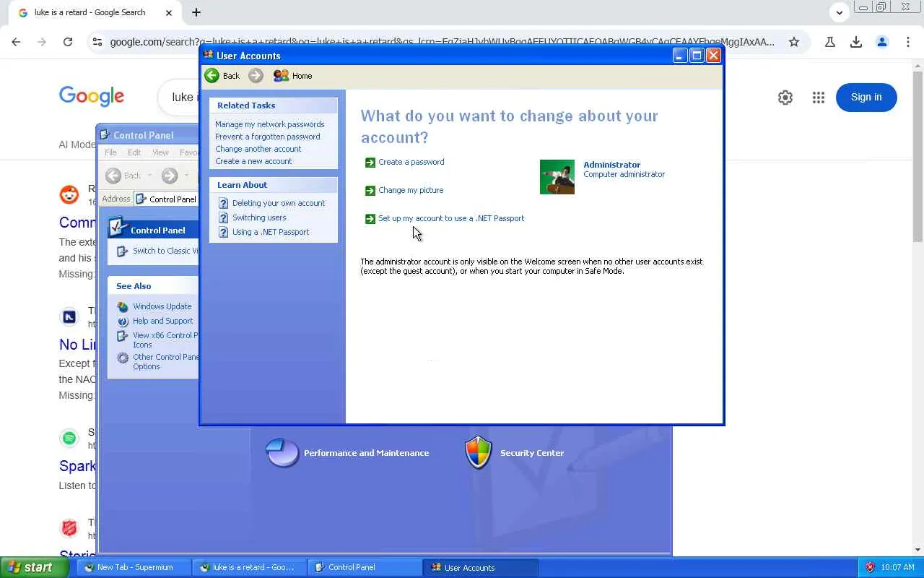Click the green arrow beside Create a password
This screenshot has width=924, height=578.
coord(370,163)
